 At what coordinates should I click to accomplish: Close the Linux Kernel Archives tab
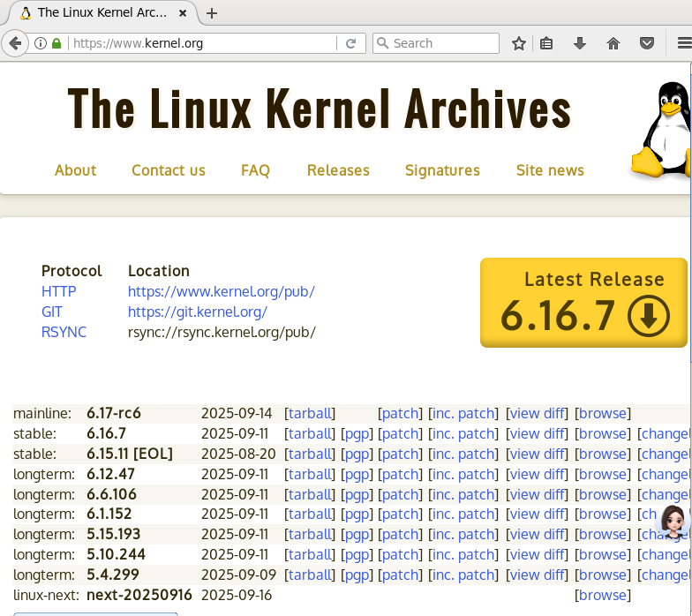point(183,13)
